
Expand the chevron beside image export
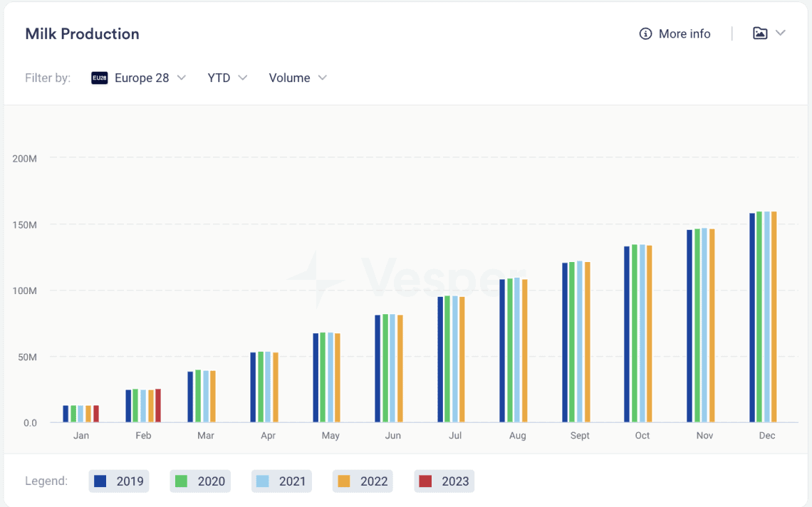coord(781,33)
